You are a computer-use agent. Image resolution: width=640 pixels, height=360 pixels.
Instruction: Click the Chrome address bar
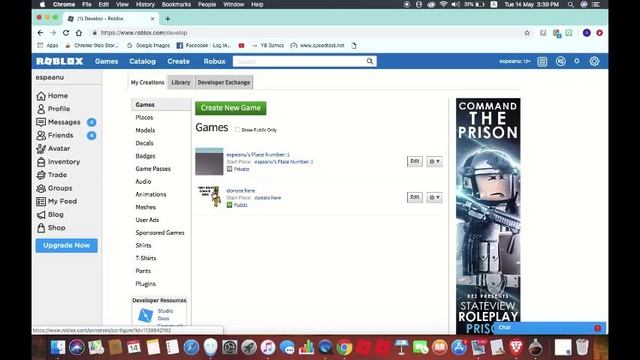[x=306, y=33]
